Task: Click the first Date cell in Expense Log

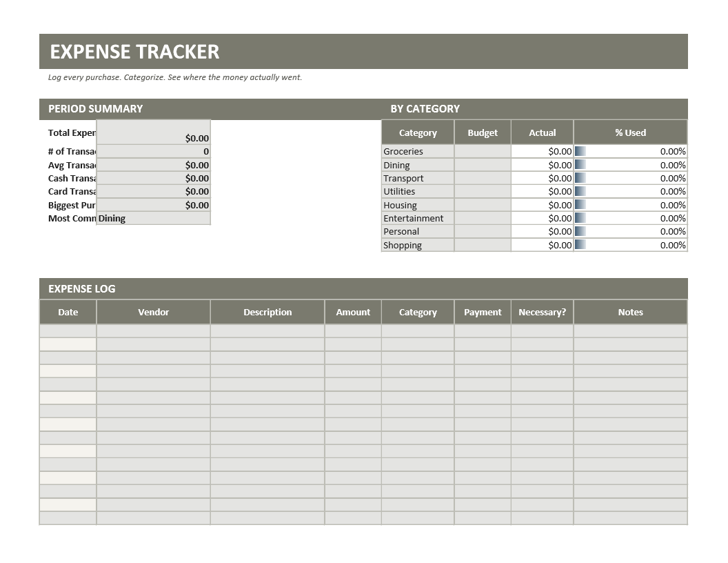Action: [68, 330]
